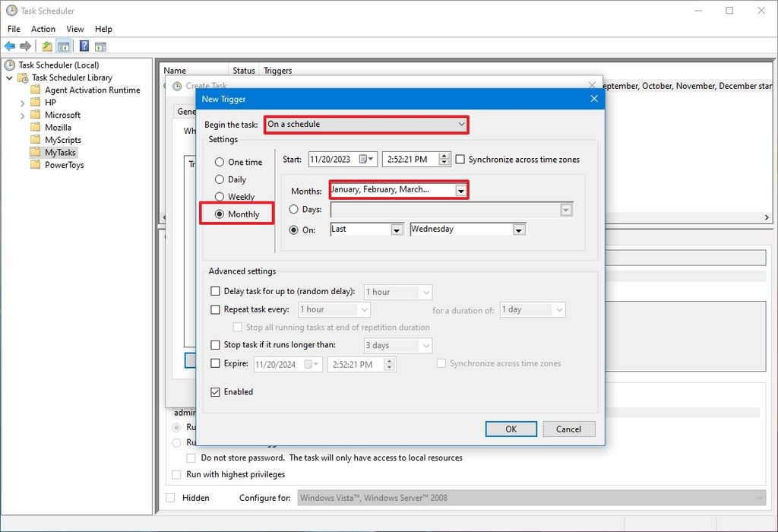Open the Begin the task dropdown
The height and width of the screenshot is (532, 778).
pos(460,124)
